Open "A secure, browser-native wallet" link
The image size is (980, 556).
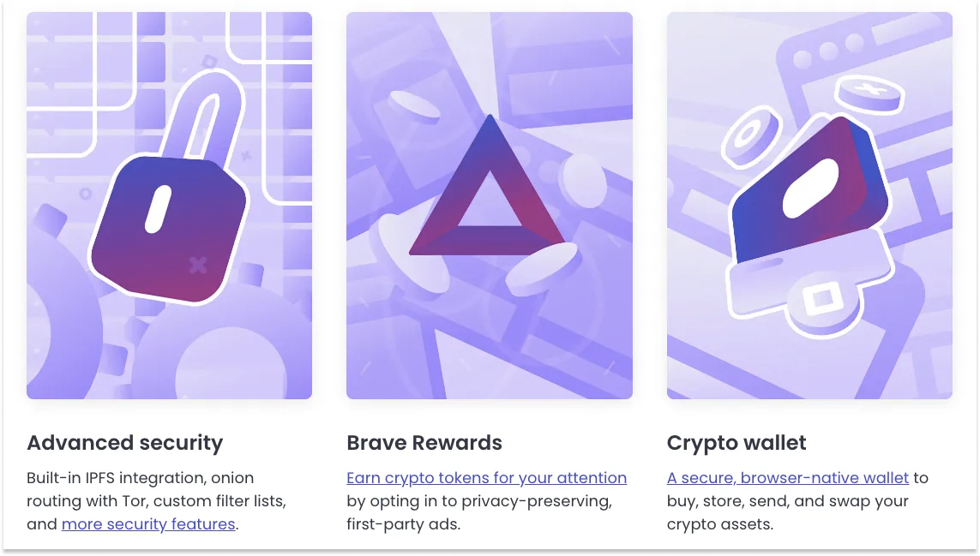(787, 477)
